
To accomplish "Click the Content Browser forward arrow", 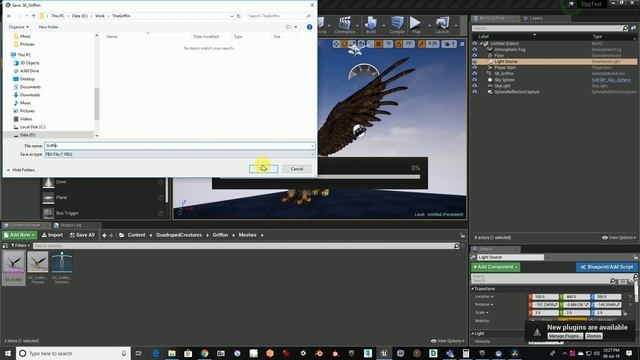I will (111, 235).
